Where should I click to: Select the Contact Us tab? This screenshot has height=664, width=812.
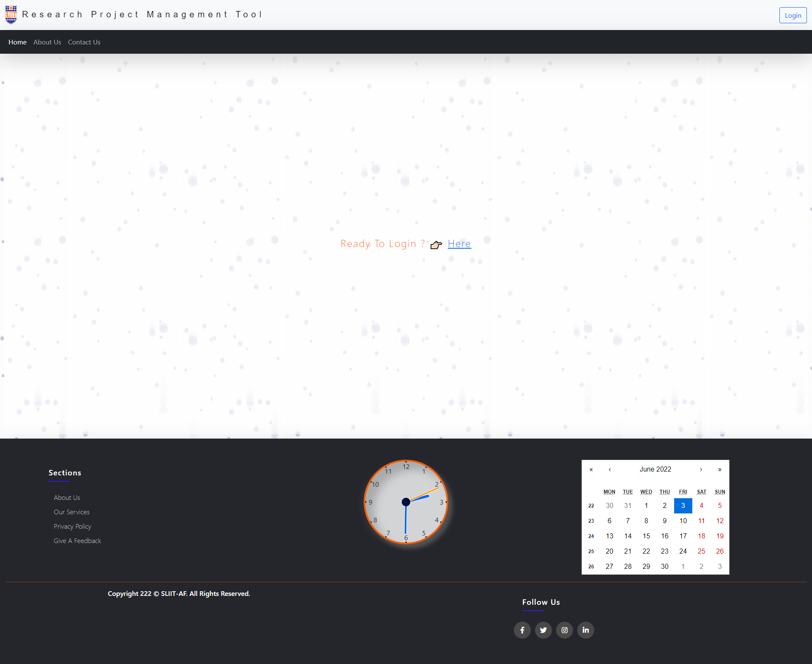pyautogui.click(x=84, y=42)
